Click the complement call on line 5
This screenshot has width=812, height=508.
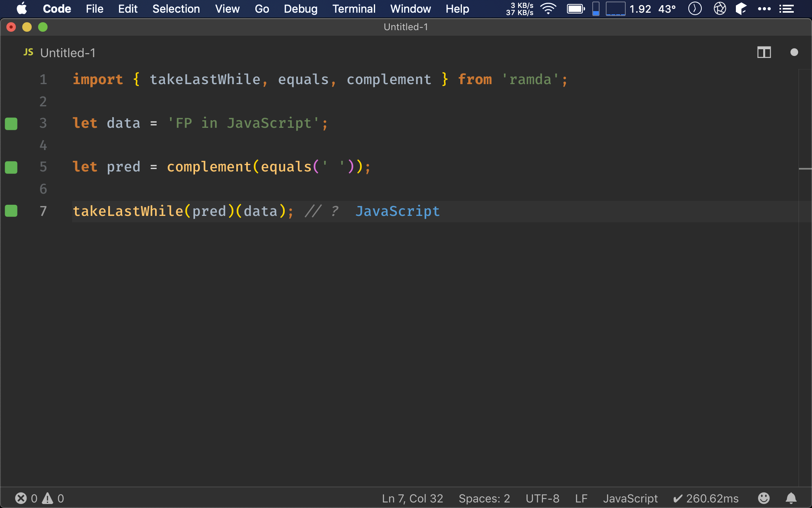point(209,167)
